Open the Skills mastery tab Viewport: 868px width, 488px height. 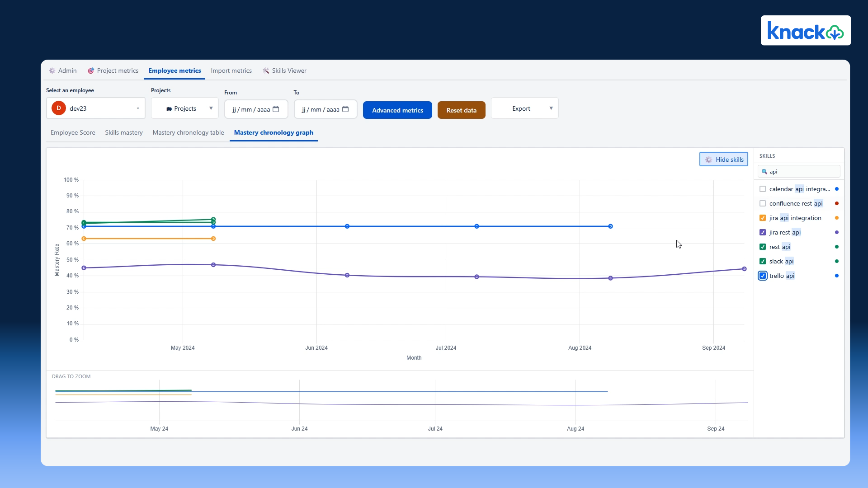click(124, 132)
